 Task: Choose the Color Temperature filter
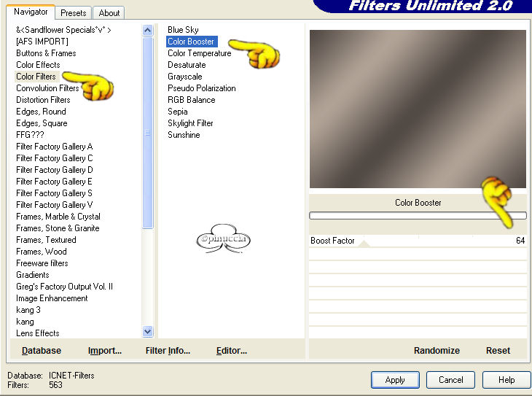(x=200, y=53)
